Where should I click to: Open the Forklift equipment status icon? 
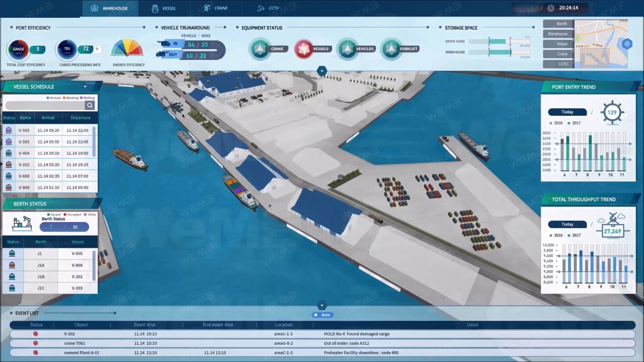point(391,49)
